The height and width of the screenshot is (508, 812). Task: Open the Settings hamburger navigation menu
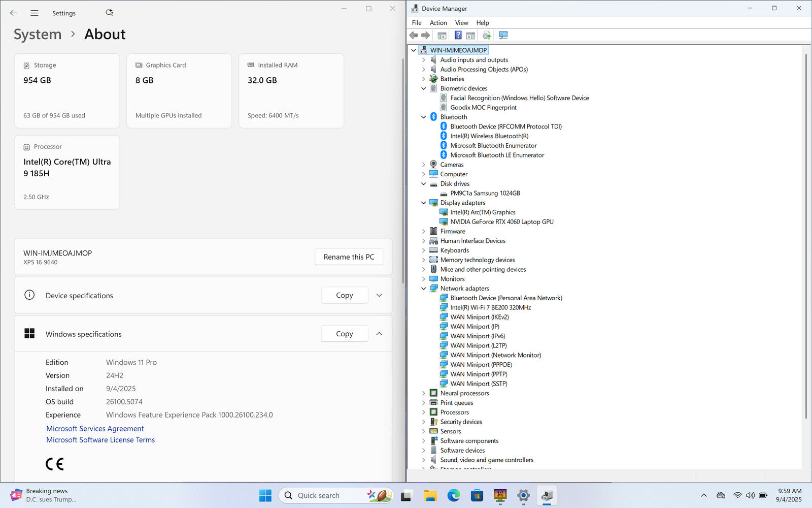35,13
